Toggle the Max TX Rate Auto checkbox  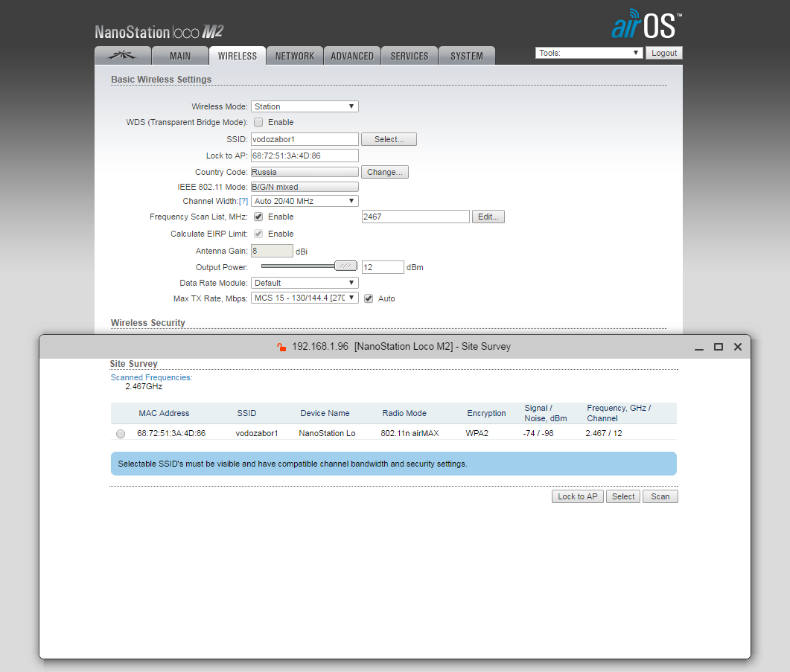pyautogui.click(x=369, y=298)
